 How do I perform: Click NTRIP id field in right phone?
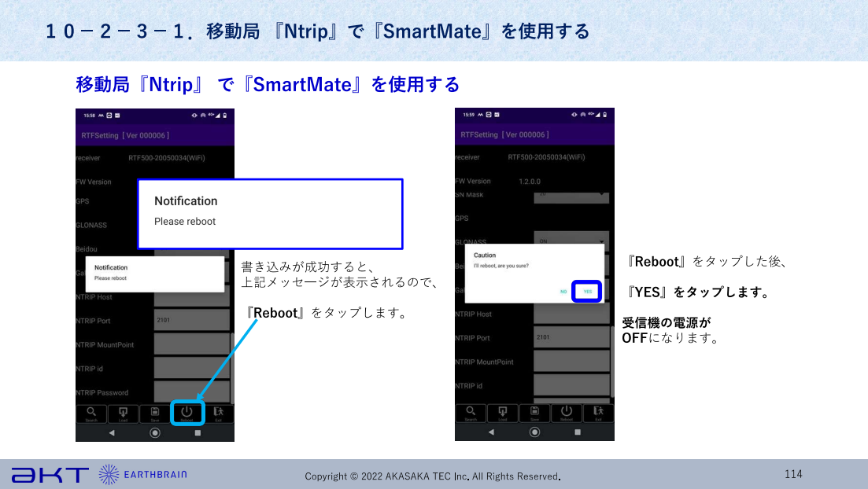tap(571, 385)
